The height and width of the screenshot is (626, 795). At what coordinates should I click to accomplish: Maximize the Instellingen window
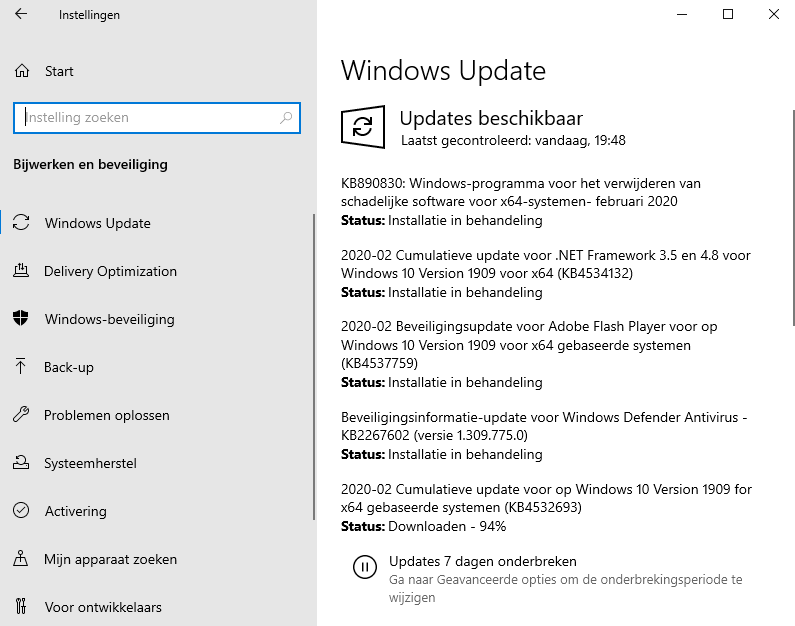tap(728, 14)
